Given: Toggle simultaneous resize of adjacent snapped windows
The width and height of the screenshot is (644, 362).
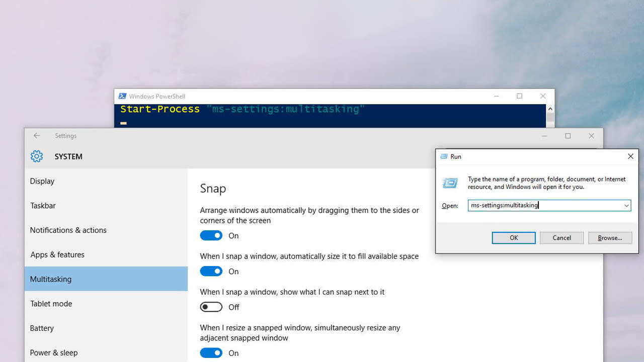Looking at the screenshot, I should tap(211, 353).
